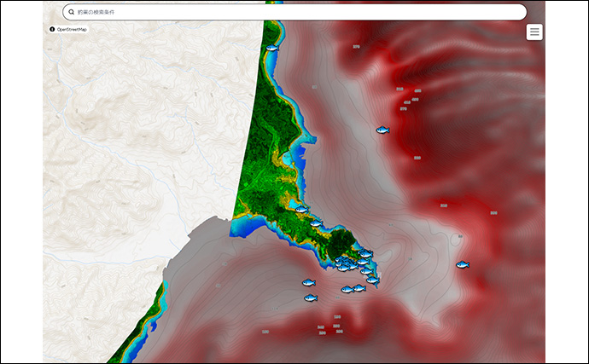Select the northernmost fish marker near the top coast
This screenshot has height=364, width=589.
[271, 48]
